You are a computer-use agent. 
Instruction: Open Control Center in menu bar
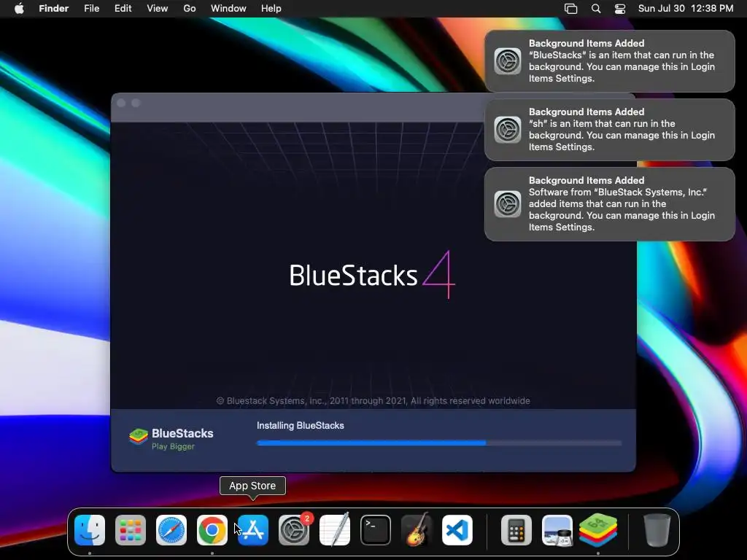pyautogui.click(x=620, y=9)
